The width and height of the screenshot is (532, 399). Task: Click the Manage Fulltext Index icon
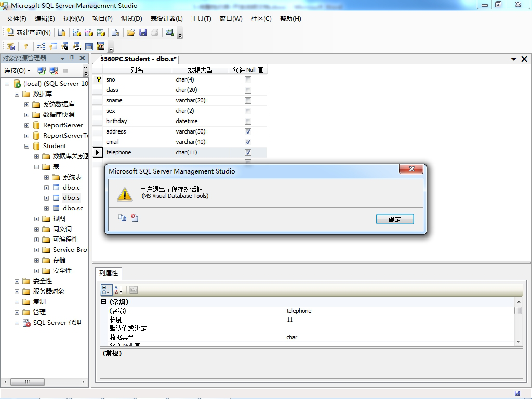tap(65, 46)
